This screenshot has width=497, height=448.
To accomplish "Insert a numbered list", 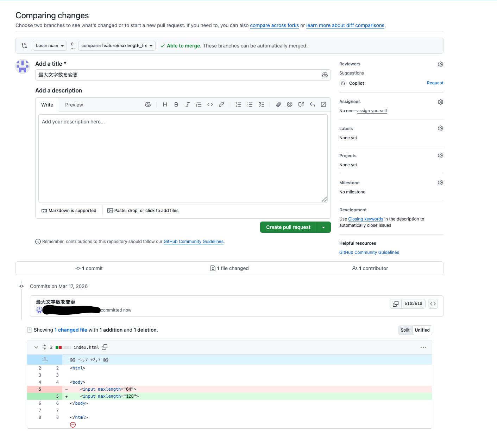I will tap(239, 104).
